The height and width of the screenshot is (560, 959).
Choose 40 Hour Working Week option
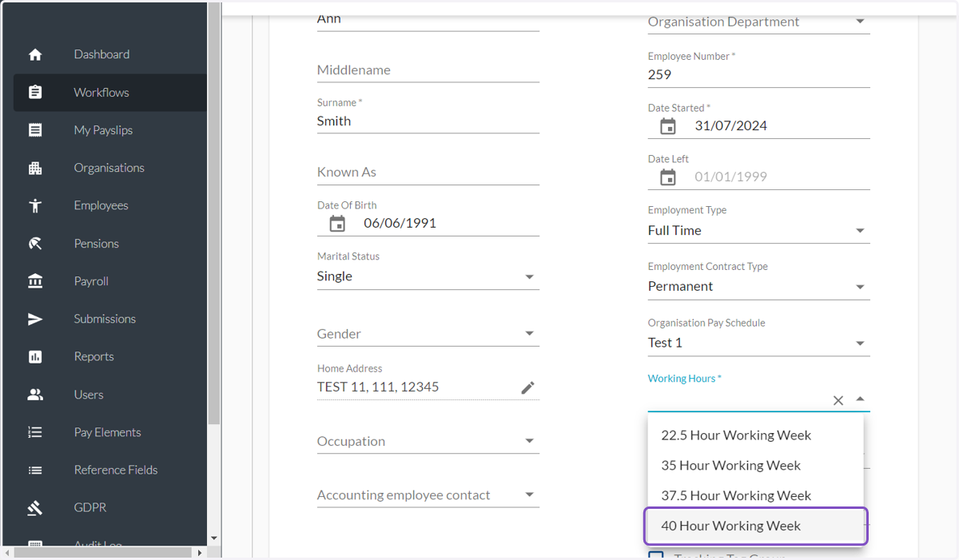756,526
